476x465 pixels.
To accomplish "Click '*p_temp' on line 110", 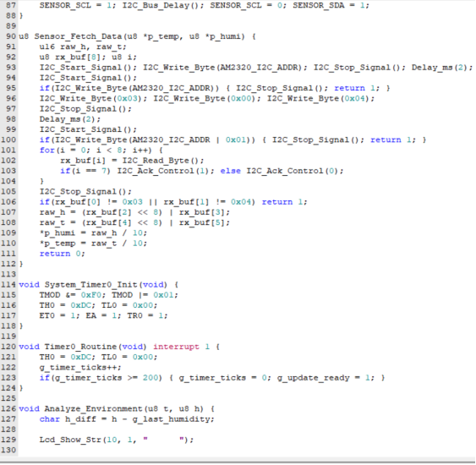I will (x=57, y=243).
